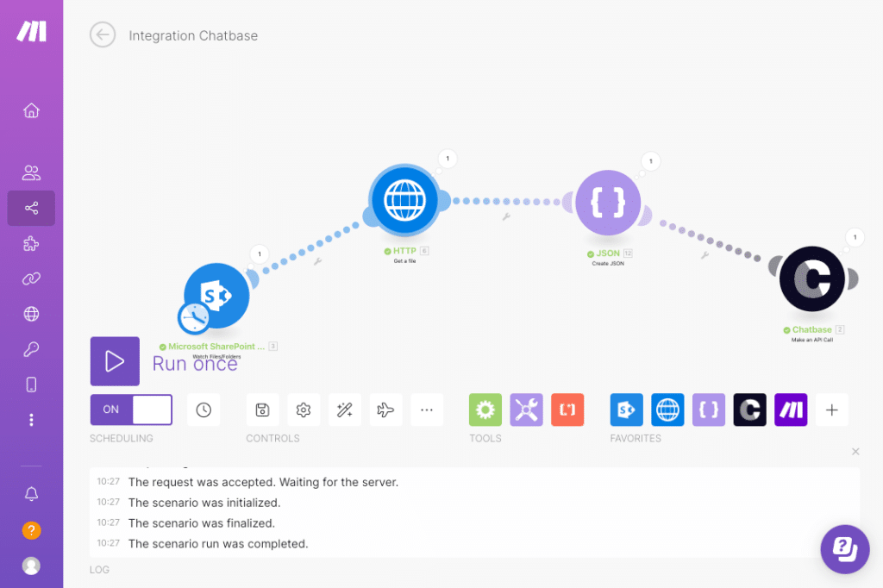Select the green Tools icon
Screen dimensions: 883x588
pos(485,410)
